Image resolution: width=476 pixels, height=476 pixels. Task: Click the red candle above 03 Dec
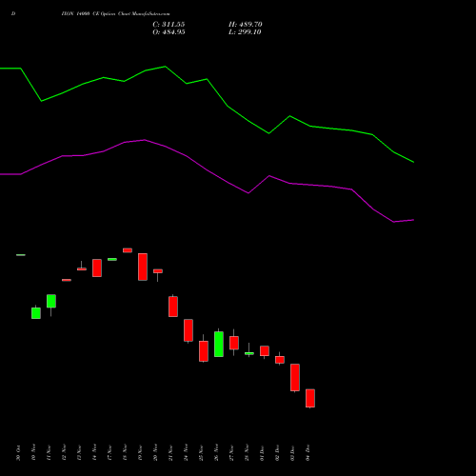tap(295, 377)
